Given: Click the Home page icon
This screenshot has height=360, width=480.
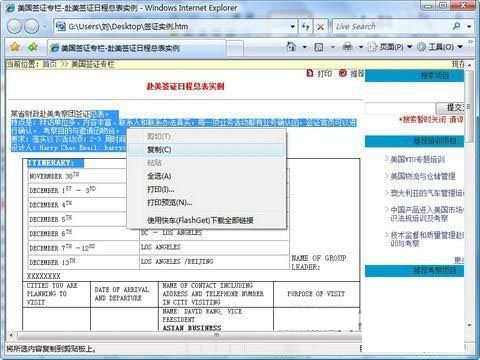Looking at the screenshot, I should click(291, 47).
